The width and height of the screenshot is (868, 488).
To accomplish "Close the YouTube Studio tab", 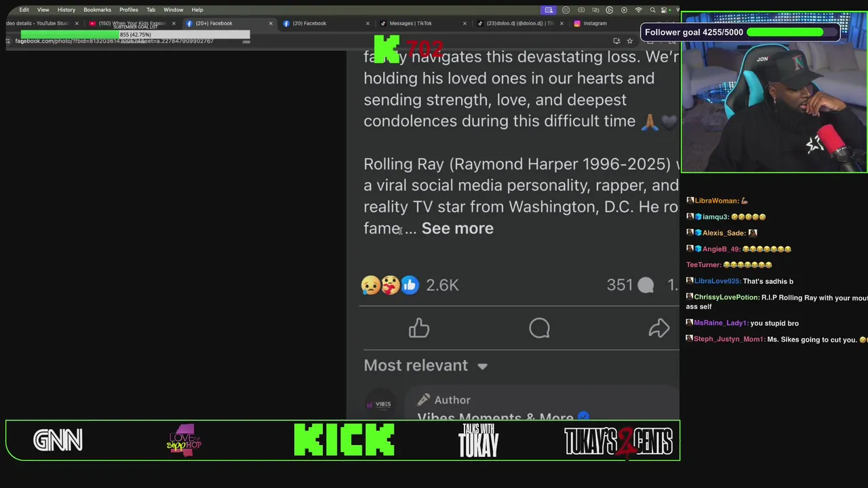I will 77,23.
